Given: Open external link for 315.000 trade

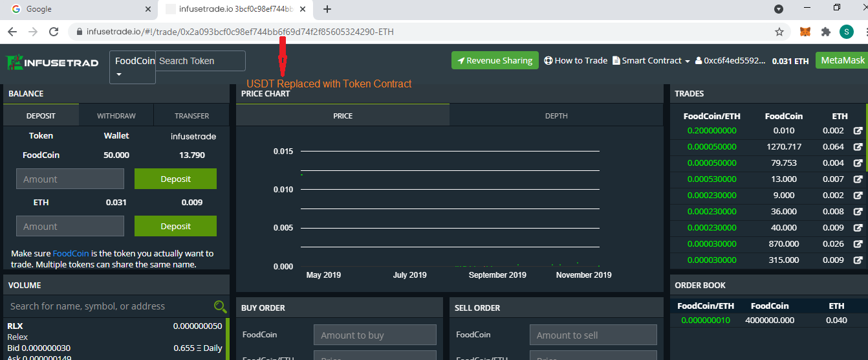Looking at the screenshot, I should (x=858, y=260).
